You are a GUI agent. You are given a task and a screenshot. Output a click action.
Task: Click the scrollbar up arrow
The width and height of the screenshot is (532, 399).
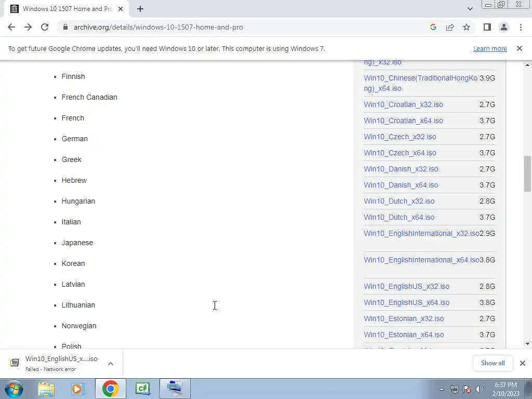[x=527, y=65]
